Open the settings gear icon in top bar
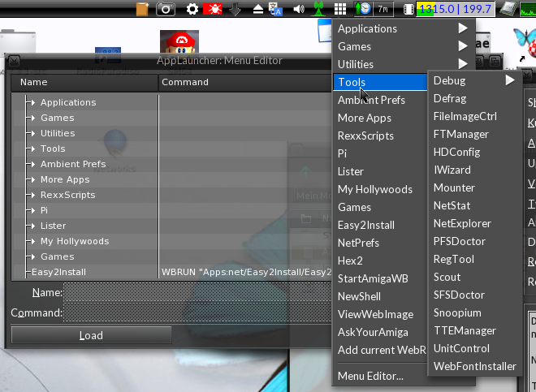536x392 pixels. pyautogui.click(x=192, y=9)
